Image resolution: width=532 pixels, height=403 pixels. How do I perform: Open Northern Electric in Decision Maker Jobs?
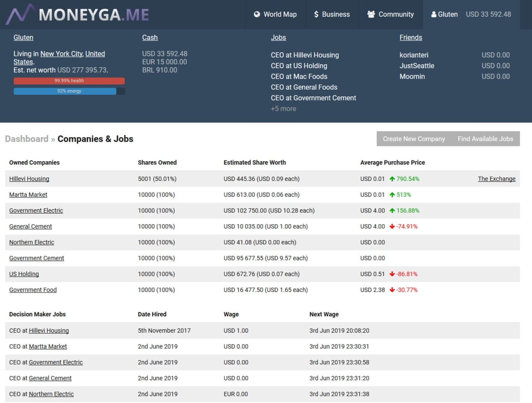point(51,394)
